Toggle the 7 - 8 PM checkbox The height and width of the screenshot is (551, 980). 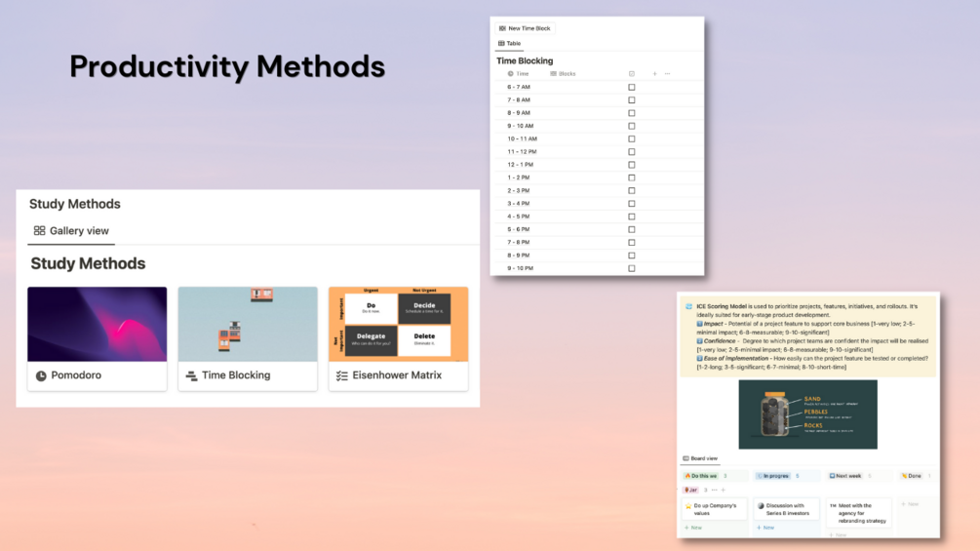(632, 243)
